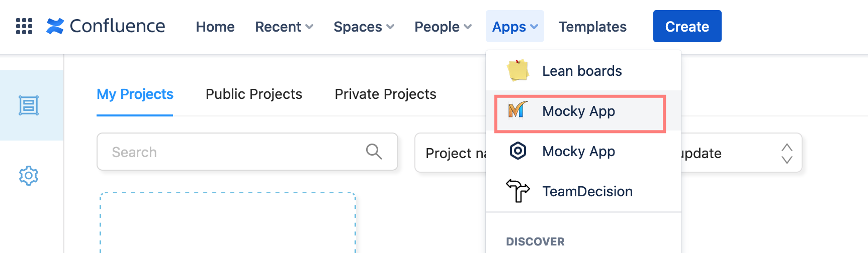The image size is (868, 253).
Task: Click the blue Create button
Action: coord(687,26)
